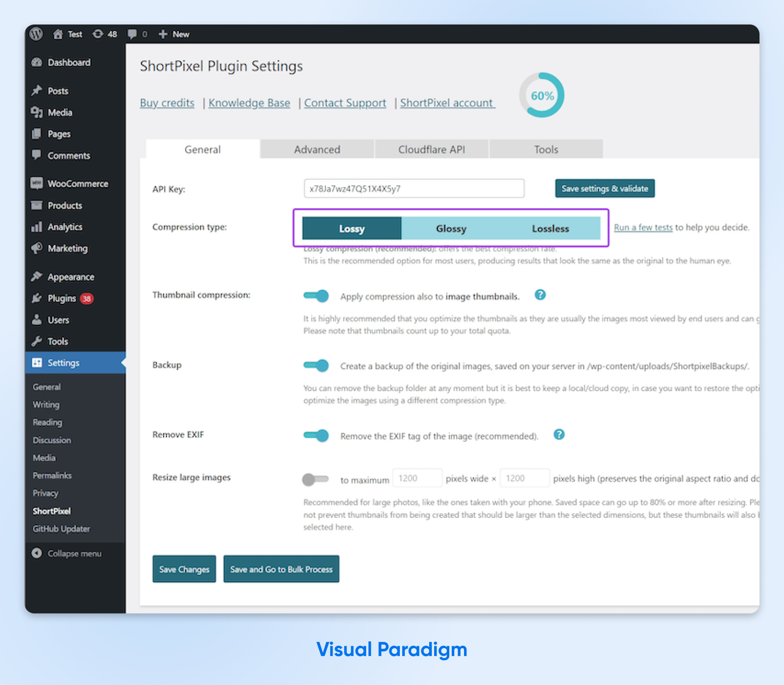Open ShortPixel settings submenu item
The width and height of the screenshot is (784, 685).
(x=51, y=511)
